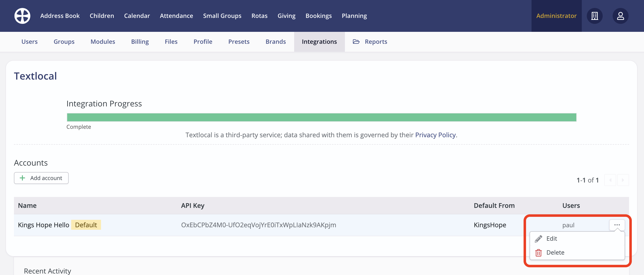Image resolution: width=644 pixels, height=275 pixels.
Task: Open the user profile icon
Action: (x=621, y=16)
